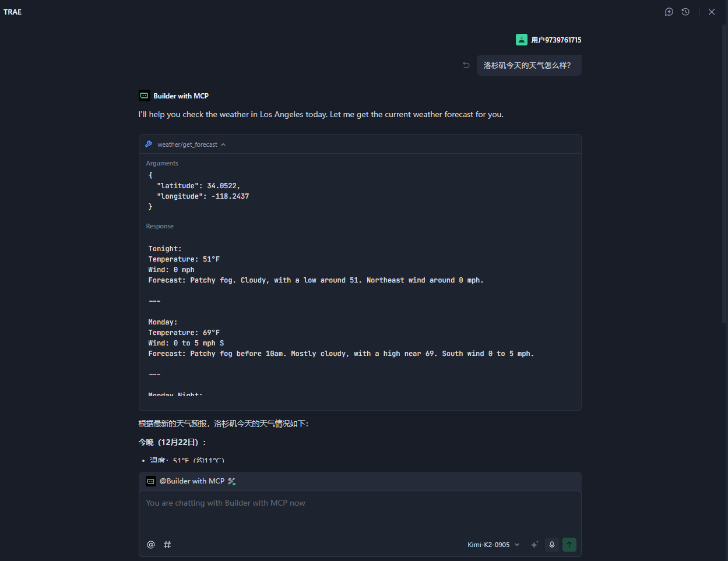This screenshot has width=728, height=561.
Task: Start a new chat with the plus-bubble icon
Action: tap(669, 12)
